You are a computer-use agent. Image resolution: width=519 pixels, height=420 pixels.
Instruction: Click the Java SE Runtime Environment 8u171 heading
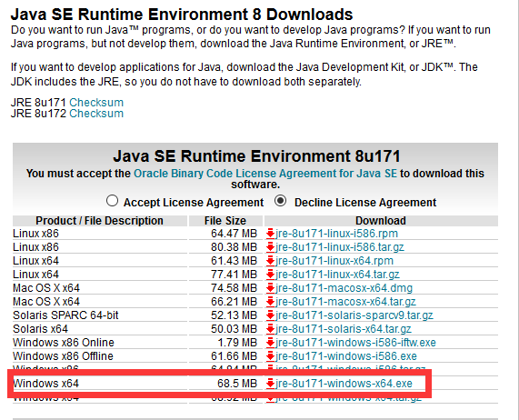point(257,156)
